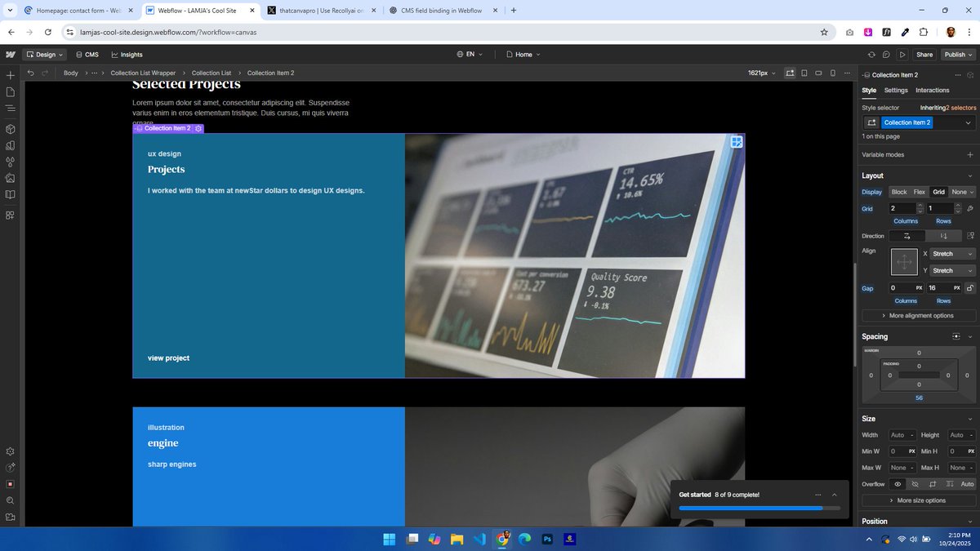Switch to the Settings tab
Viewport: 980px width, 551px height.
[896, 91]
